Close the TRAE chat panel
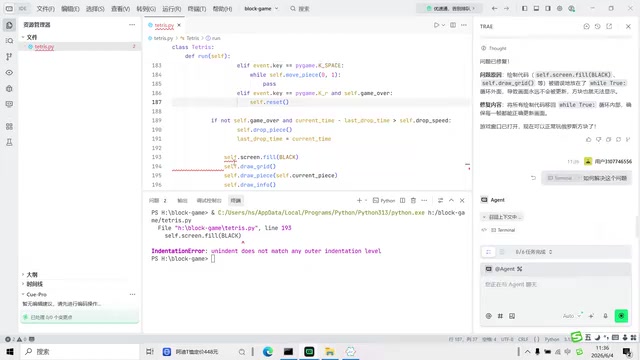640x360 pixels. [628, 26]
